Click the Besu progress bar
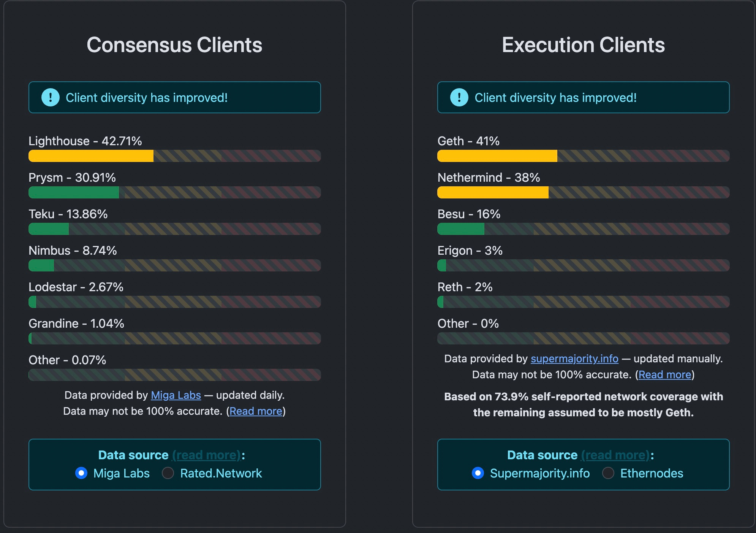Image resolution: width=756 pixels, height=533 pixels. click(460, 229)
